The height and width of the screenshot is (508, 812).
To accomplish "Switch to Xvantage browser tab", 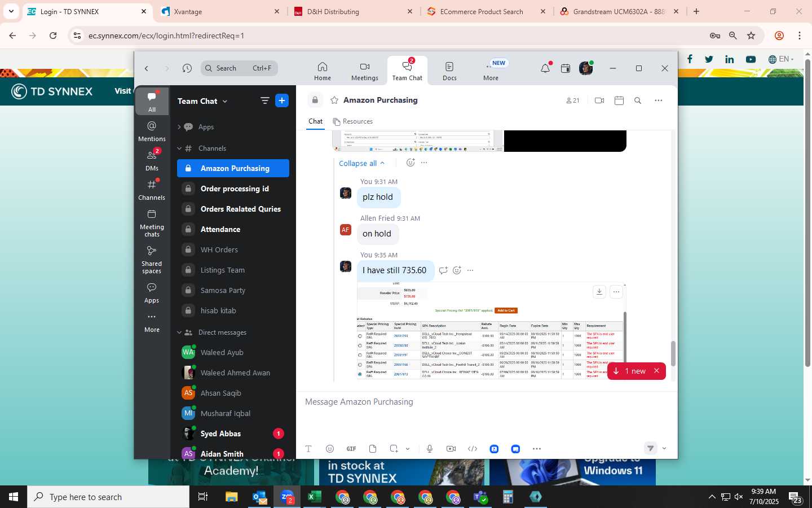I will click(x=220, y=11).
